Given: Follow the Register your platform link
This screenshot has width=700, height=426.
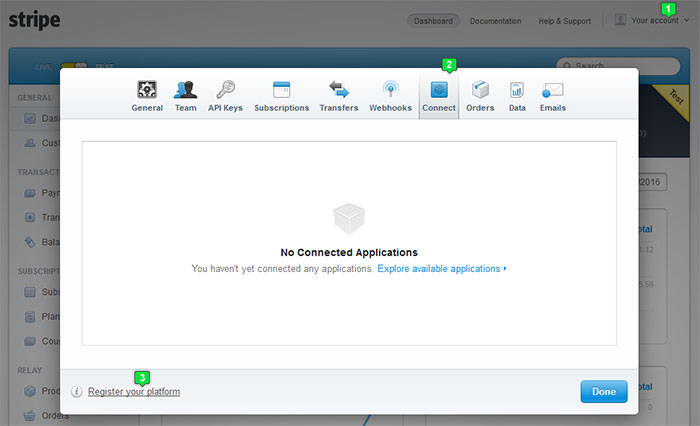Looking at the screenshot, I should click(134, 392).
